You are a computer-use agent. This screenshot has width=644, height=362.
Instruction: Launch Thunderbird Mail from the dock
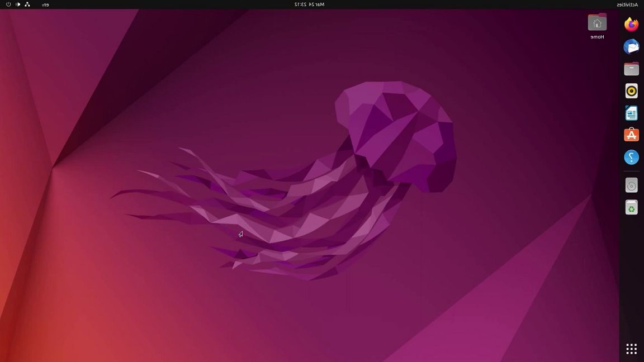631,47
